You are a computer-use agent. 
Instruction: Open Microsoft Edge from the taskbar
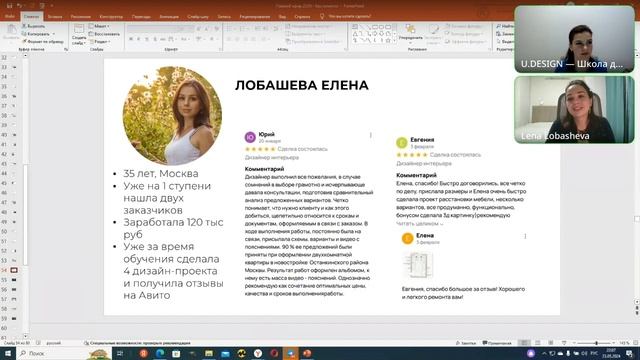pyautogui.click(x=160, y=353)
